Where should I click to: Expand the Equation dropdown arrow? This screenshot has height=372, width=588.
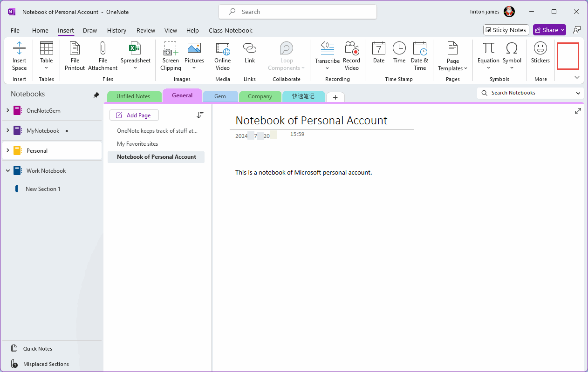point(488,68)
